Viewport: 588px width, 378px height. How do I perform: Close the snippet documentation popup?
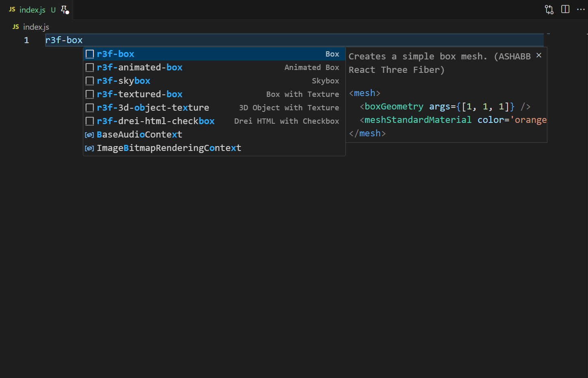(539, 55)
